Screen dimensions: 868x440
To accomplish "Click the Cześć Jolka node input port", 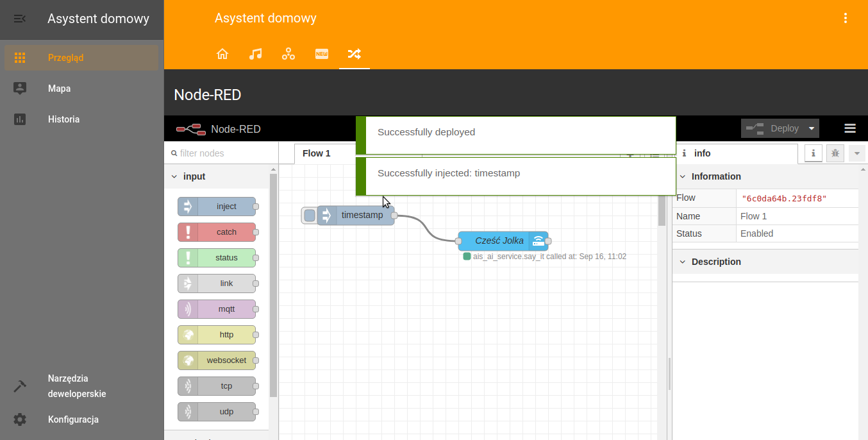I will (458, 241).
